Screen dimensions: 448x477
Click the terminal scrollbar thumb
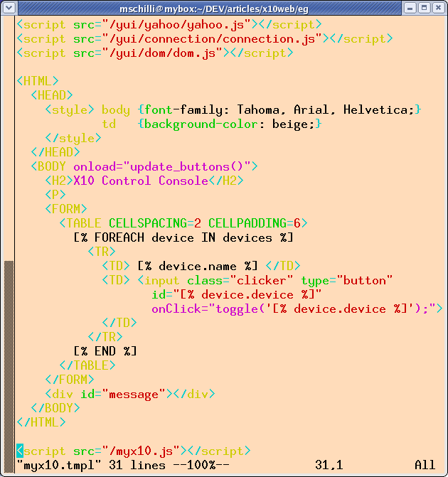(x=9, y=365)
